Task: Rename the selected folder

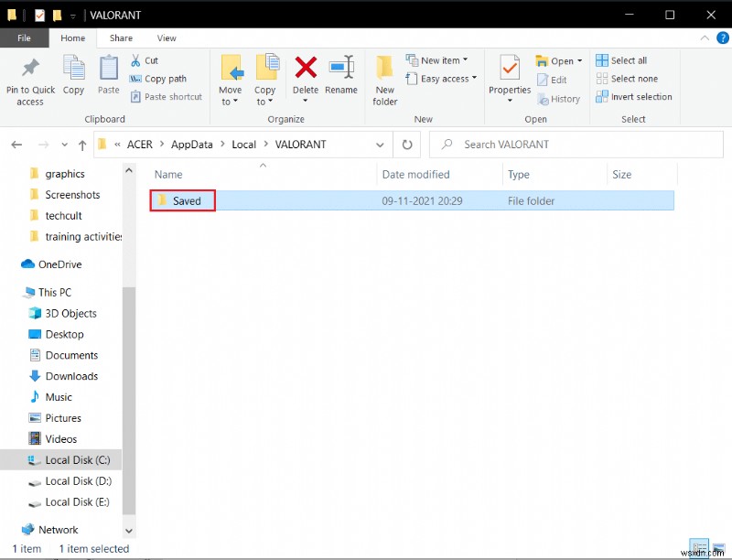Action: pyautogui.click(x=341, y=75)
